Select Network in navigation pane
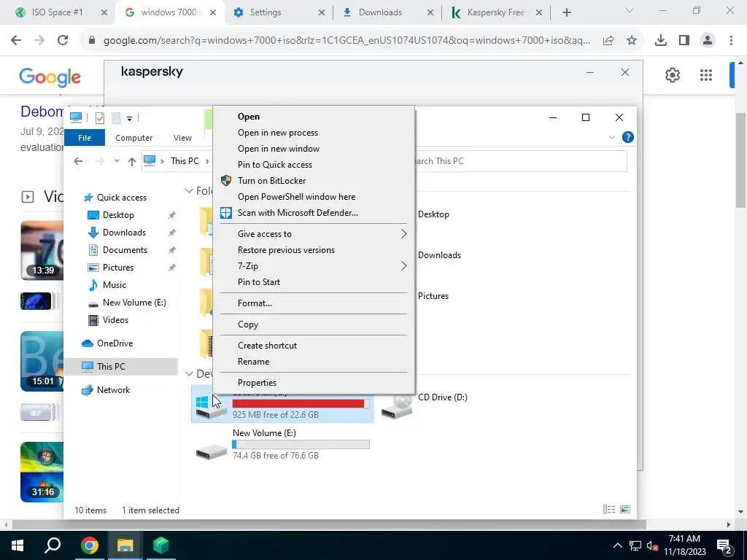 coord(113,390)
